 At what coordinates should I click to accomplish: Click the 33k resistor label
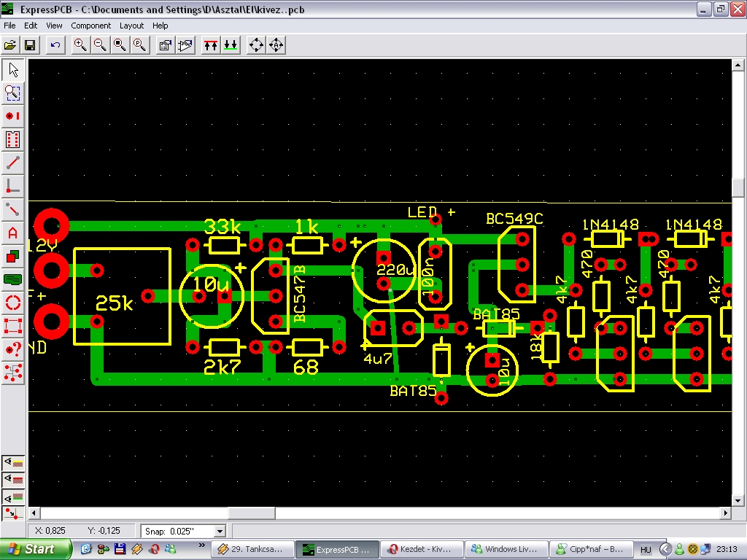pos(222,227)
